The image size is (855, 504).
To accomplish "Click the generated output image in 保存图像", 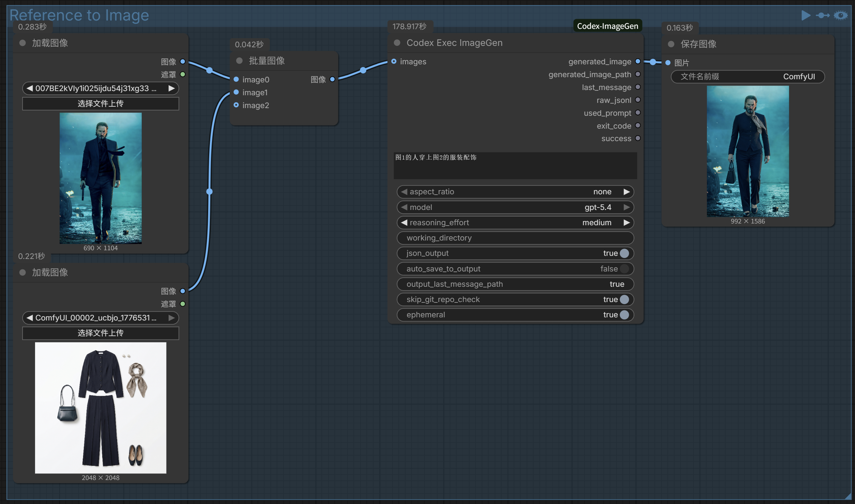I will [748, 151].
